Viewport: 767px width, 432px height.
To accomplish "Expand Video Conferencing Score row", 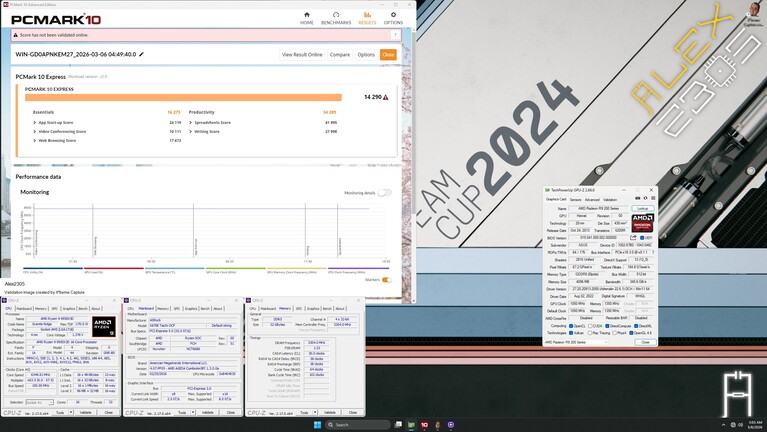I will click(x=35, y=132).
